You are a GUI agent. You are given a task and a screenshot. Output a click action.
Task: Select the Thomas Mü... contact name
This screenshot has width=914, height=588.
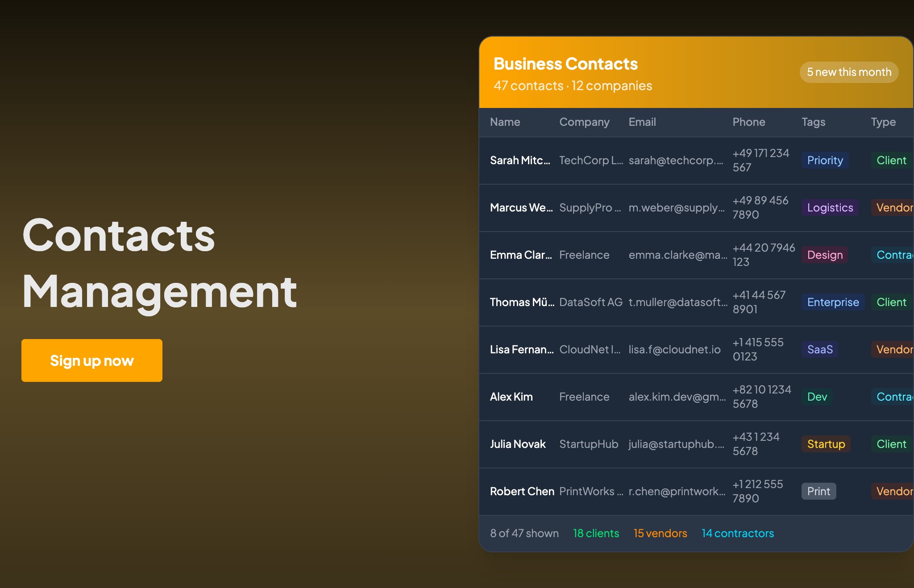pos(522,302)
